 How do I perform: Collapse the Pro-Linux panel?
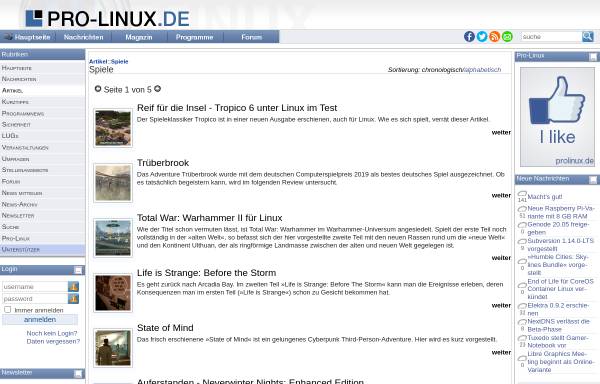593,57
